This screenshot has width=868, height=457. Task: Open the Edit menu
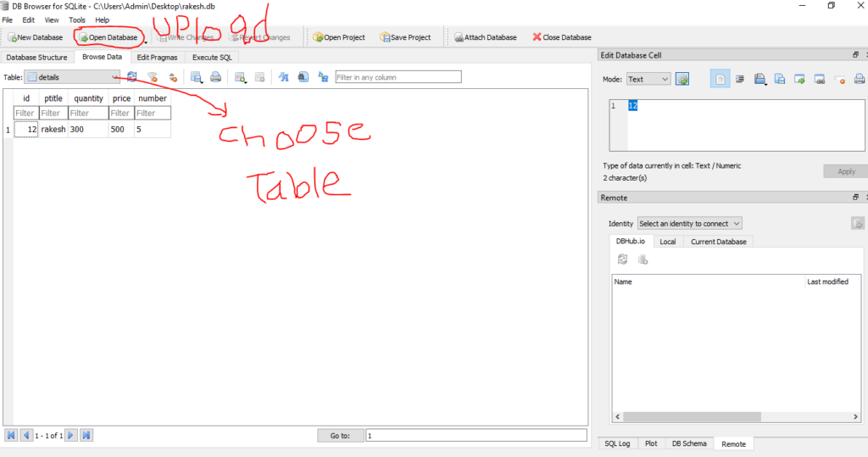(x=28, y=20)
